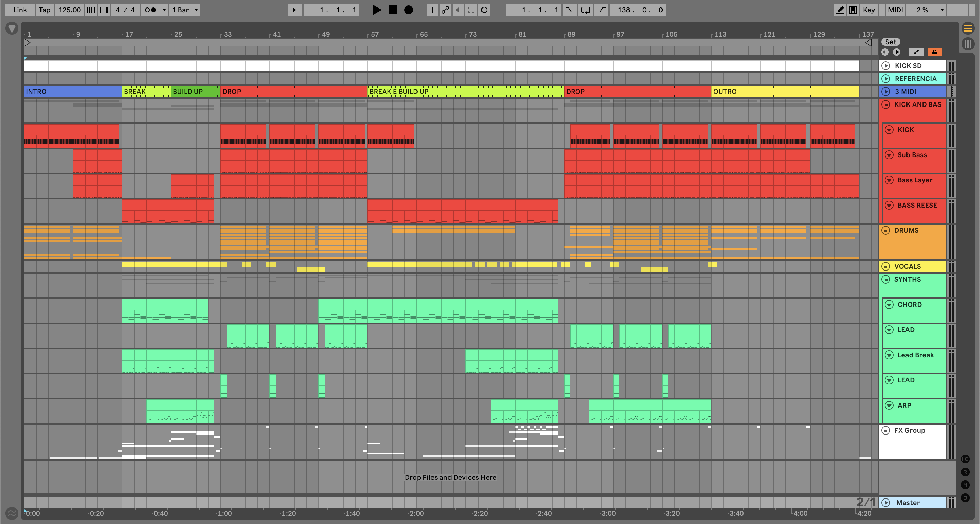Collapse the SYNTHS group track
980x524 pixels.
coord(886,279)
